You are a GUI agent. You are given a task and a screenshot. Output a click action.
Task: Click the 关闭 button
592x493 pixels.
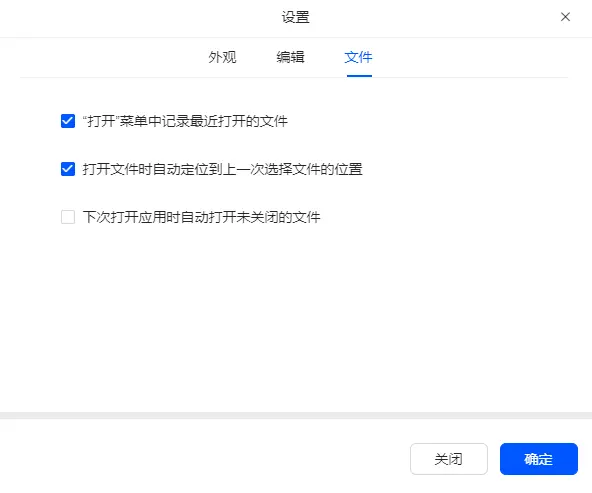pos(449,459)
